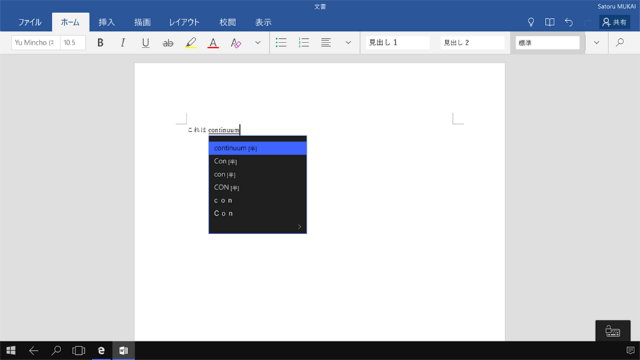Viewport: 640px width, 360px height.
Task: Apply numbered list
Action: 304,43
